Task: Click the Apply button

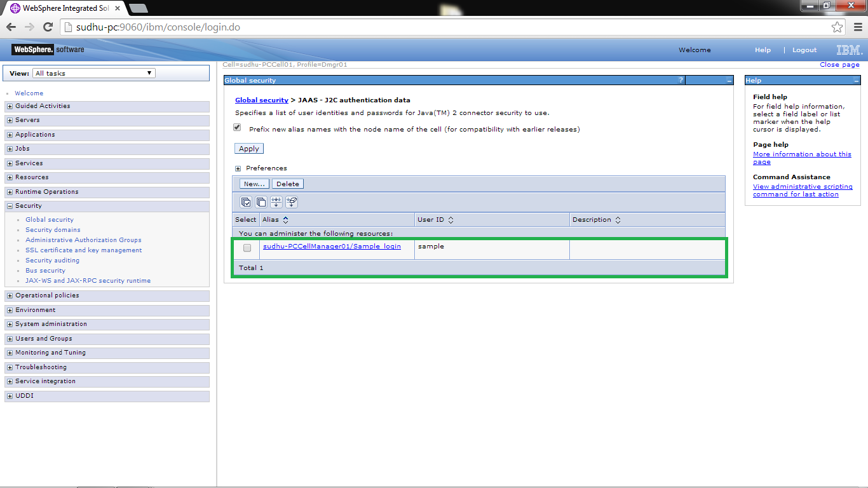Action: coord(248,148)
